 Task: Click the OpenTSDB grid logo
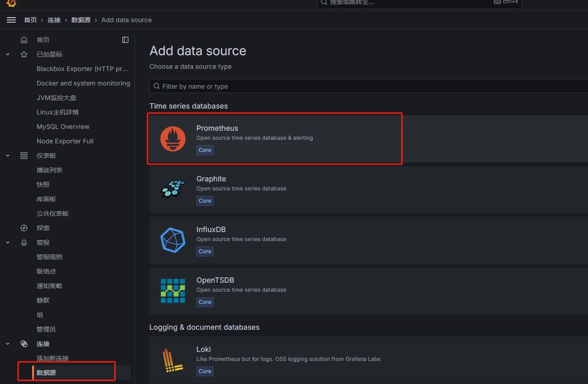coord(173,291)
